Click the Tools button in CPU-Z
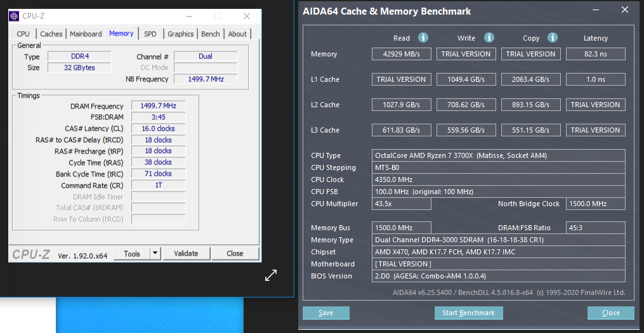This screenshot has width=644, height=333. [132, 254]
